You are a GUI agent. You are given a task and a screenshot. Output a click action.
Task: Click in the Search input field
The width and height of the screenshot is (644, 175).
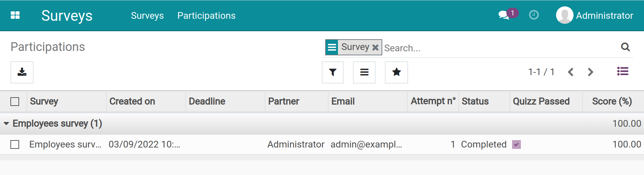(x=500, y=48)
